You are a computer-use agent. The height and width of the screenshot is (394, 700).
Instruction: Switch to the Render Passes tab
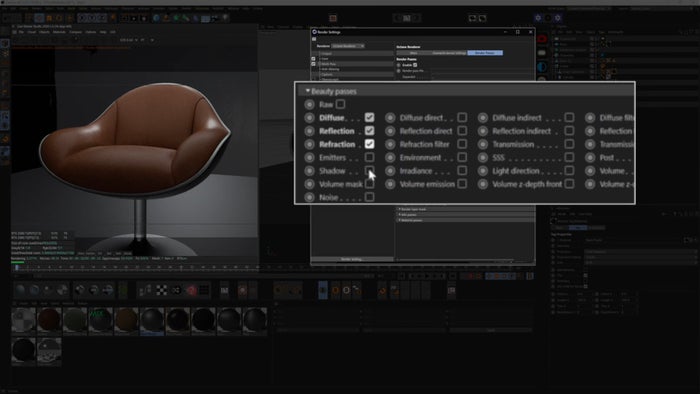tap(485, 53)
